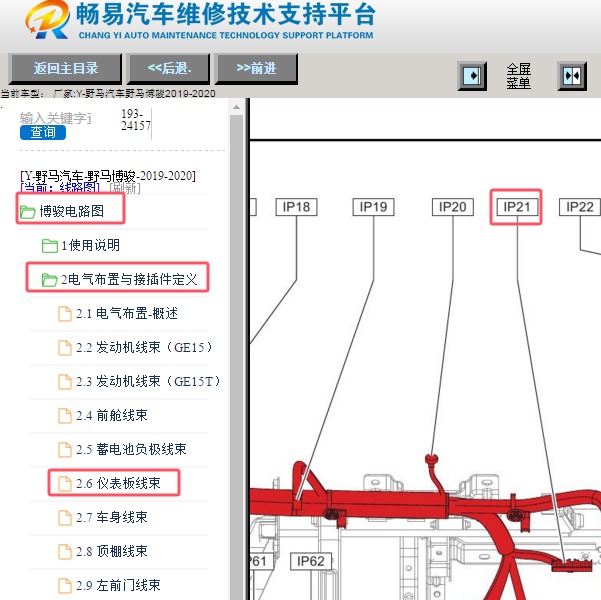
Task: Click the page icon beside 2.6 仪表板线束
Action: coord(65,484)
